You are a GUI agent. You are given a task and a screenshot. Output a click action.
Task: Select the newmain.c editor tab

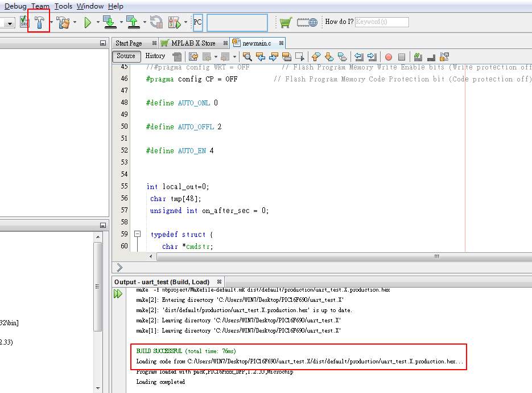click(257, 43)
